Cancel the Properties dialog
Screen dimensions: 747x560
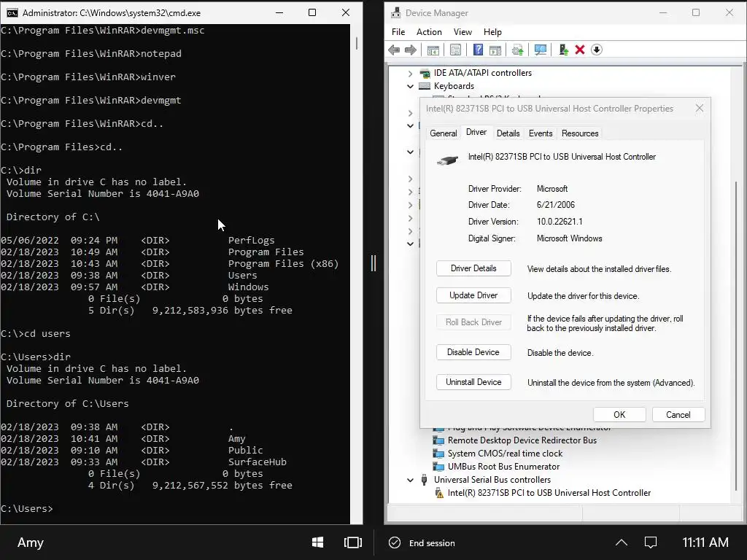click(678, 415)
